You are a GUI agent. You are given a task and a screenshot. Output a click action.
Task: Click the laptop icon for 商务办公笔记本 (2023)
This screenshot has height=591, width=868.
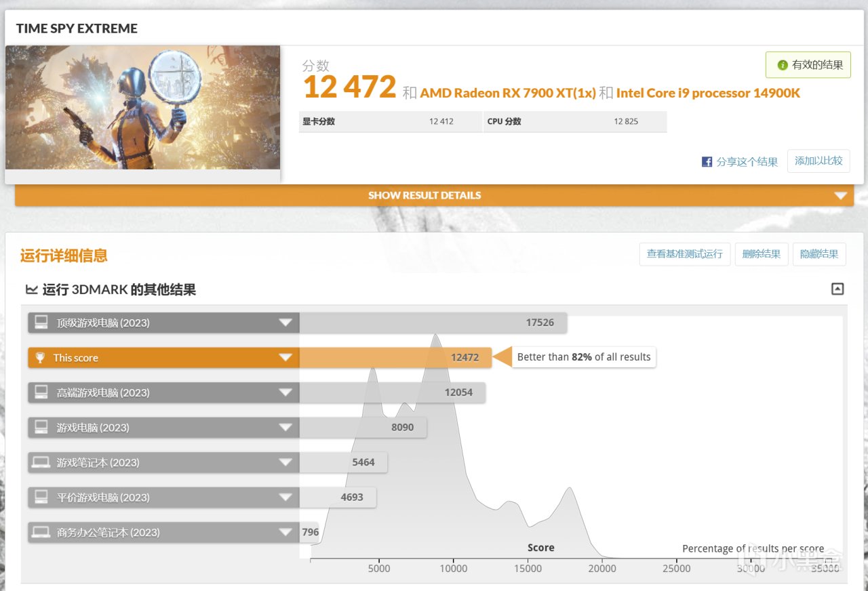(41, 533)
